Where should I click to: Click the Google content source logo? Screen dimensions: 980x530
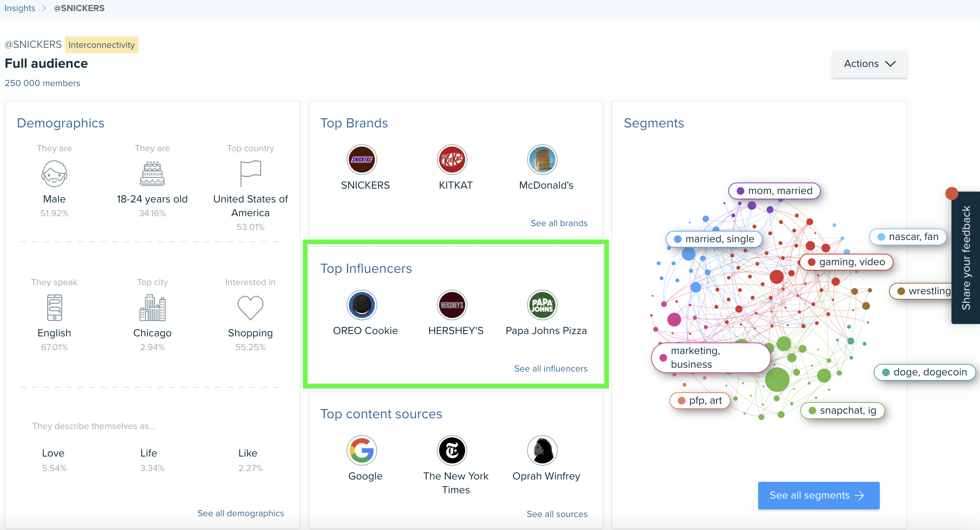tap(361, 450)
